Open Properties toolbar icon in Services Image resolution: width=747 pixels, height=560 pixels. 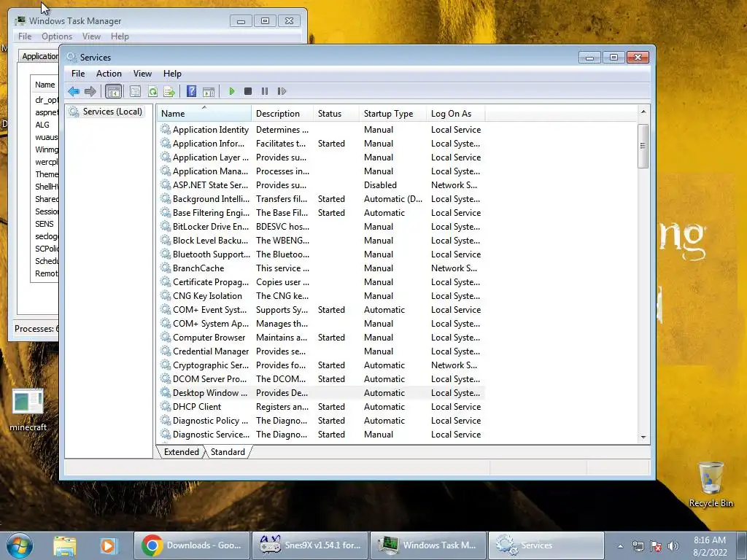click(x=135, y=91)
